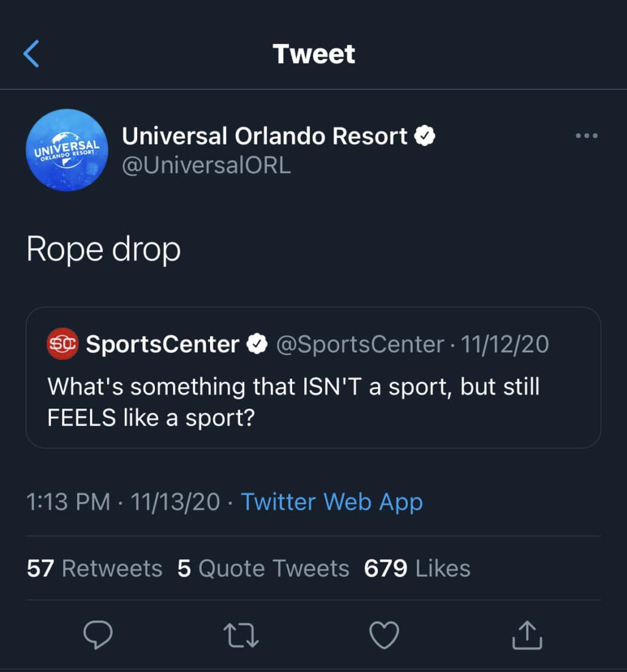Open the three-dot more options menu
The image size is (627, 672).
587,136
